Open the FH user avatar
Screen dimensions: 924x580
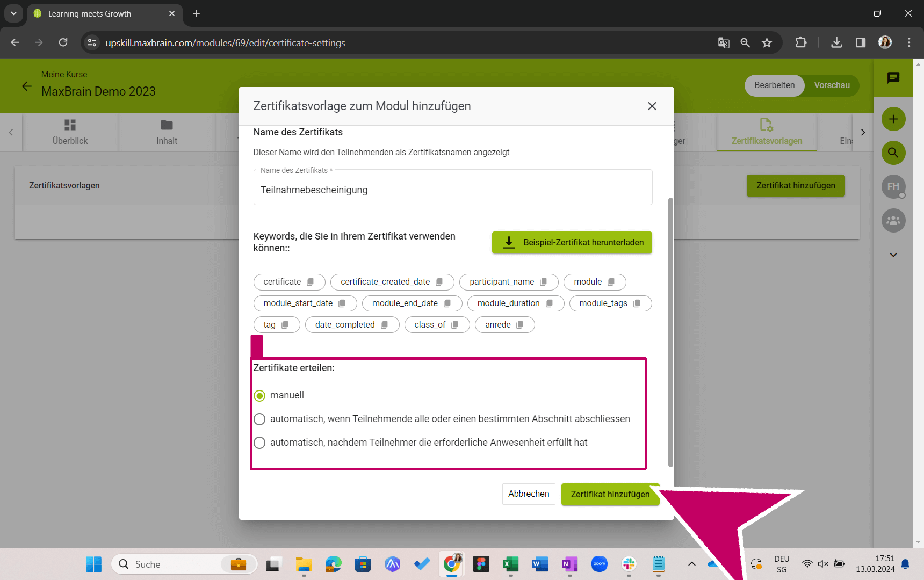[893, 186]
